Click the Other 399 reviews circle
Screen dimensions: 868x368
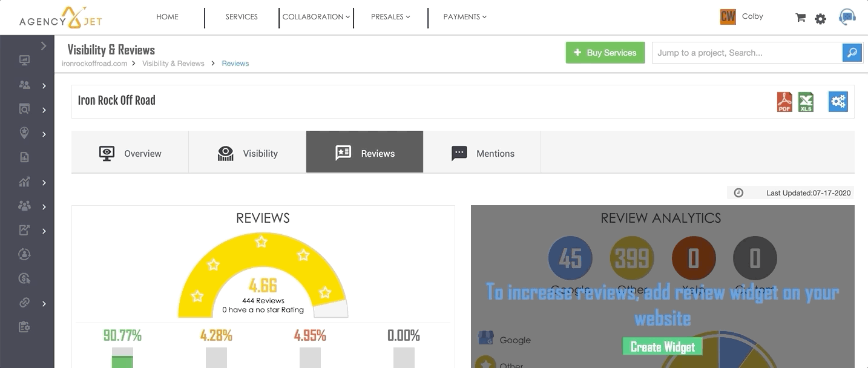point(632,258)
